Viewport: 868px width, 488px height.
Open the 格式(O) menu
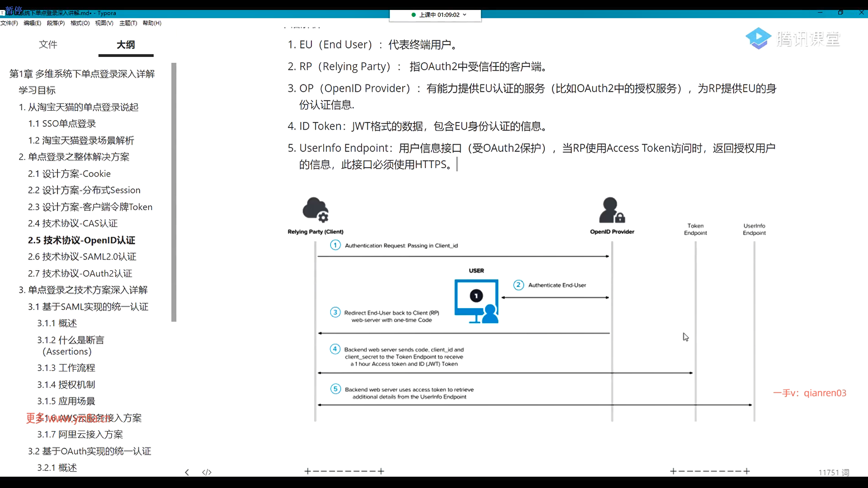click(x=80, y=23)
